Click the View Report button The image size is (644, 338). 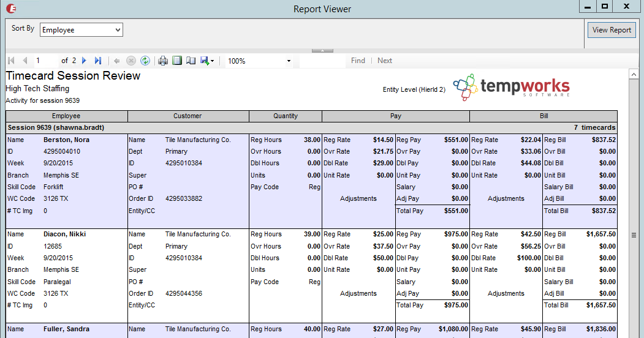tap(611, 30)
